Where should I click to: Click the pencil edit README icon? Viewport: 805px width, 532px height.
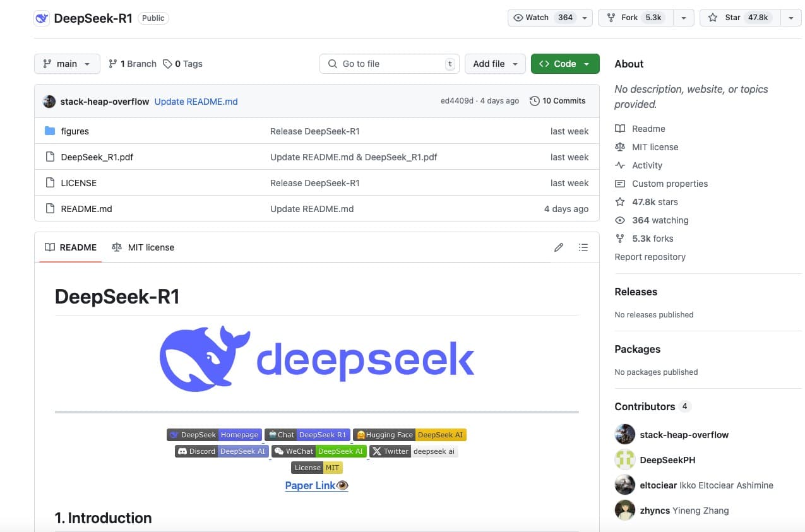pyautogui.click(x=559, y=247)
